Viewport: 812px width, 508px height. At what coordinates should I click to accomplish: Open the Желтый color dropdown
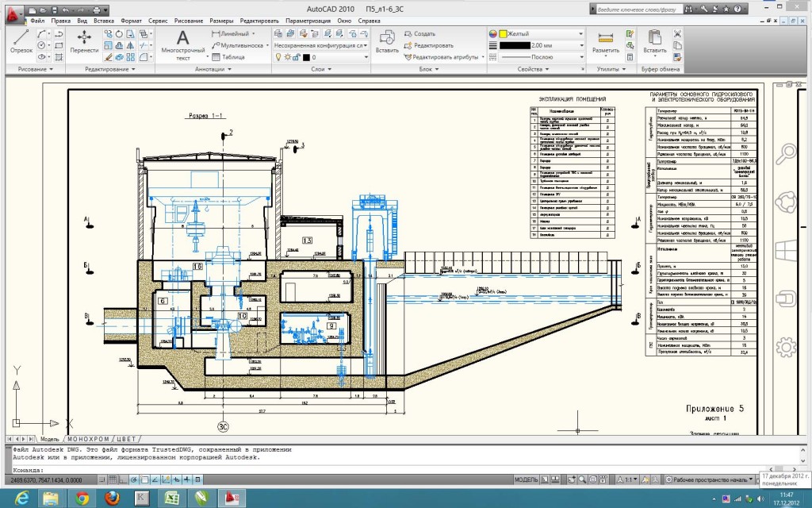click(x=542, y=33)
